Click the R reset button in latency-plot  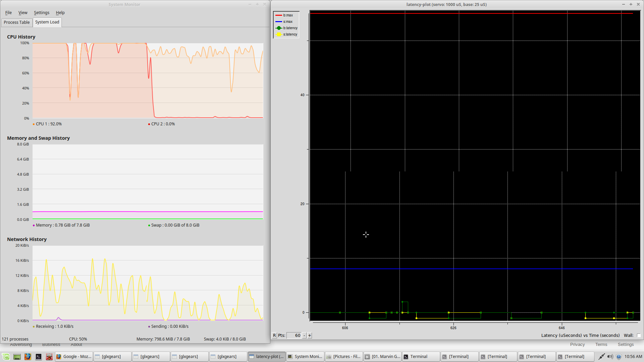(x=274, y=336)
